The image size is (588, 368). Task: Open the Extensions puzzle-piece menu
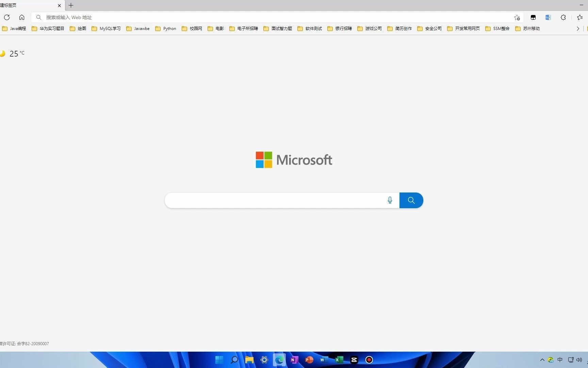[x=563, y=17]
